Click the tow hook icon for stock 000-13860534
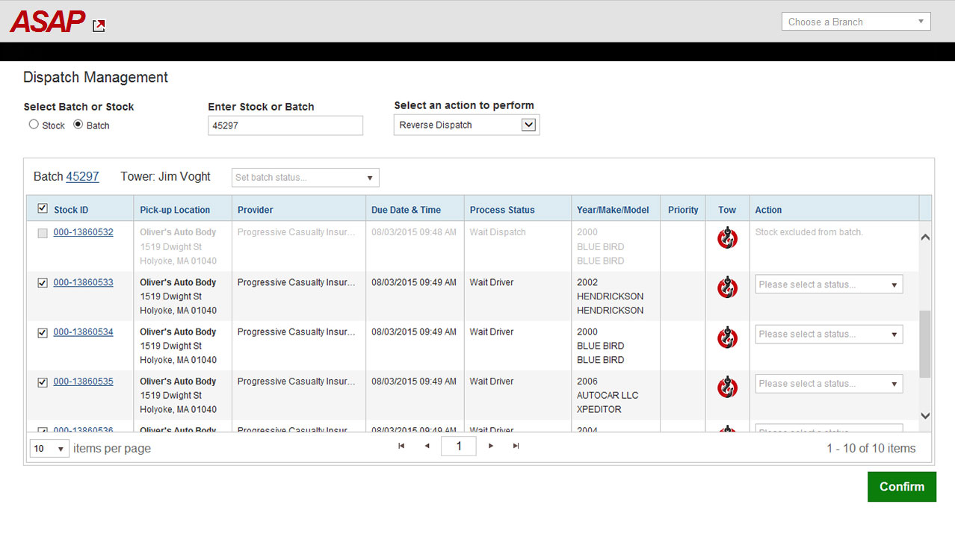Image resolution: width=955 pixels, height=560 pixels. pyautogui.click(x=727, y=337)
